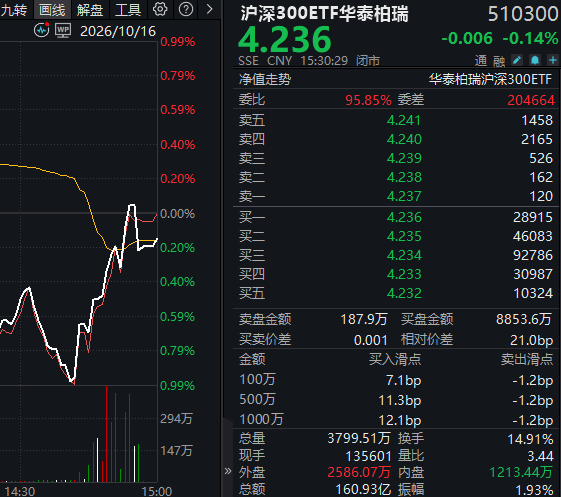Select the 买三 bid price 4.234
This screenshot has width=561, height=497.
click(x=404, y=255)
